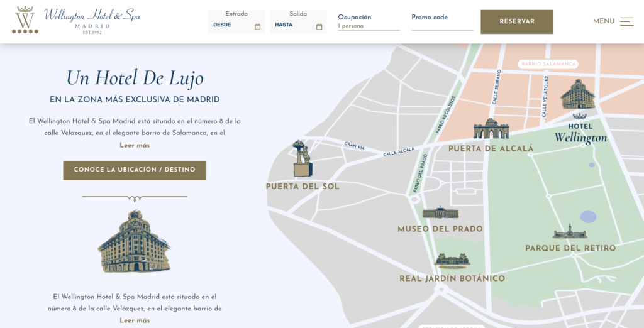Click the Un Hotel De Lujo heading
The width and height of the screenshot is (644, 328).
(x=135, y=78)
